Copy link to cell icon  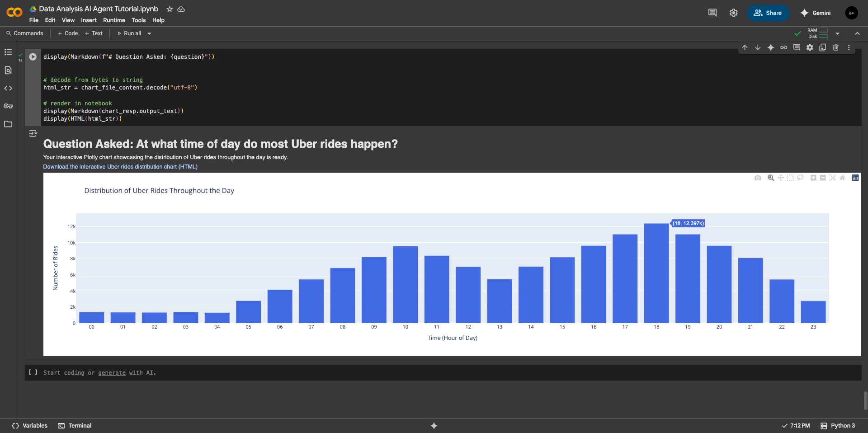coord(784,47)
